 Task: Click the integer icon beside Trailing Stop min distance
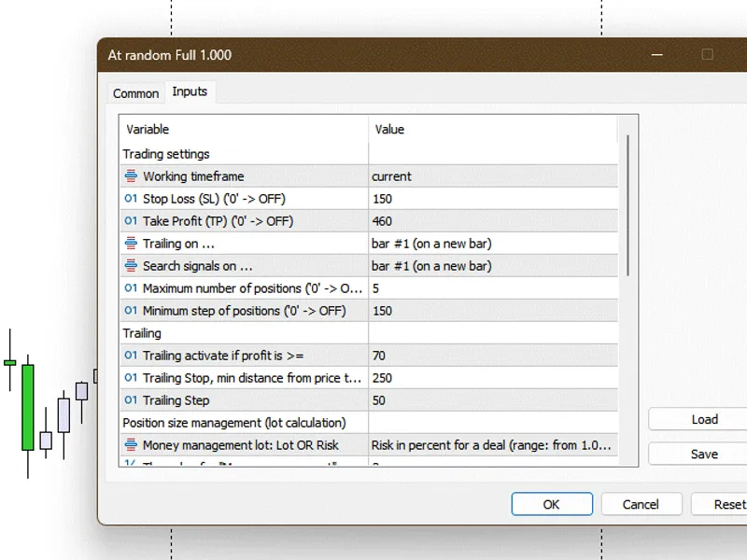click(x=131, y=378)
